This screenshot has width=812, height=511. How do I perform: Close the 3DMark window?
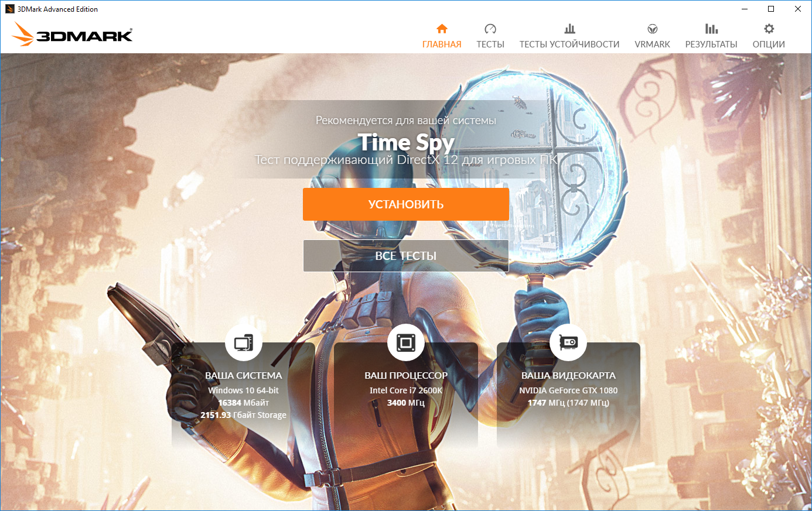point(798,9)
